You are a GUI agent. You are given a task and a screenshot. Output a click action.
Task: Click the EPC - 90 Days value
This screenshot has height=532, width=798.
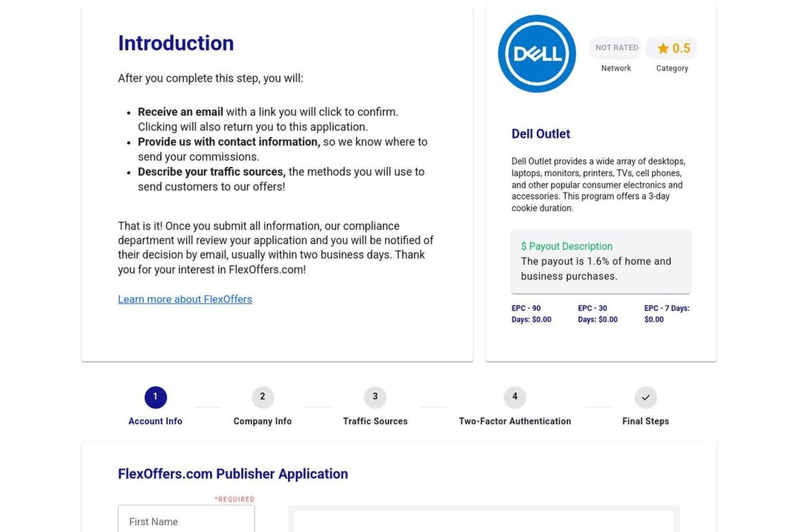coord(531,314)
